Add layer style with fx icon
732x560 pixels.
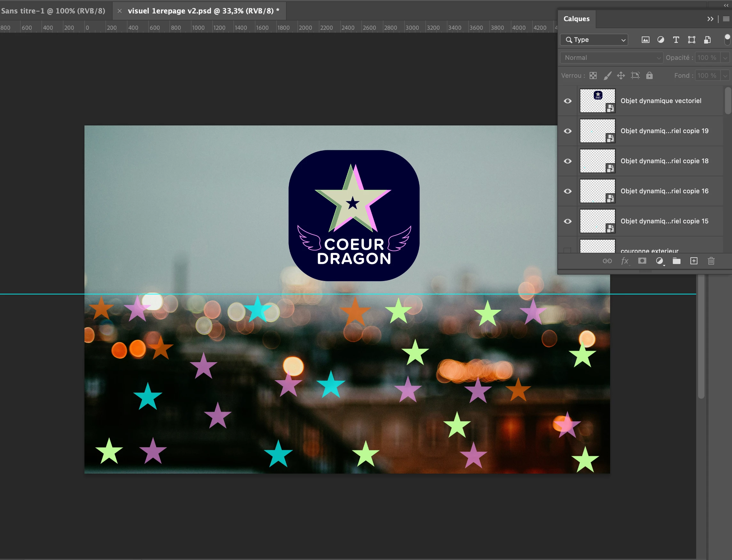pyautogui.click(x=625, y=261)
